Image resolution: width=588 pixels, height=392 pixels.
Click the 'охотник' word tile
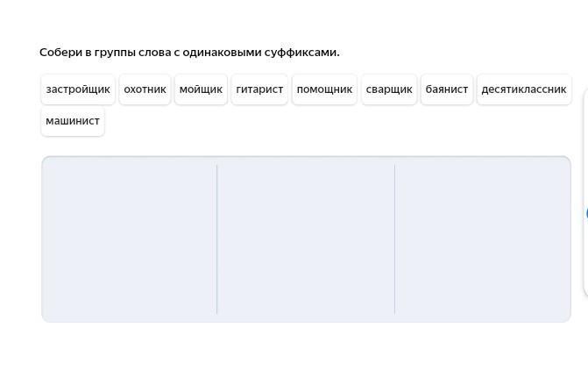click(x=145, y=89)
